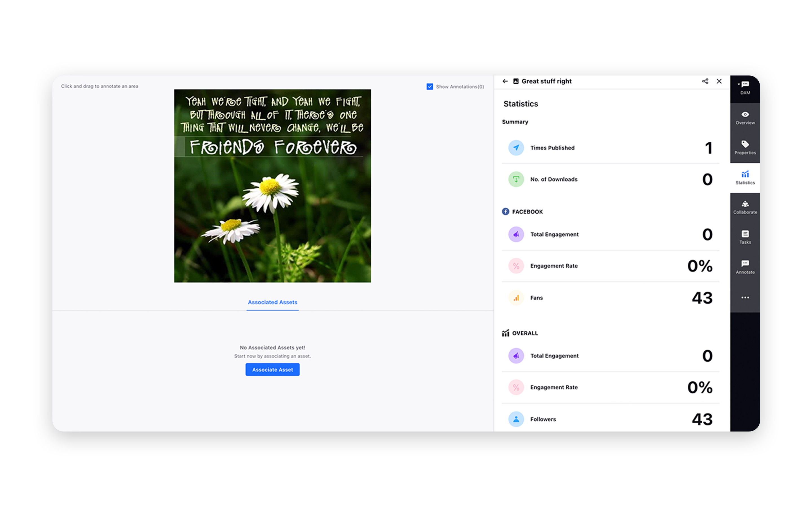The width and height of the screenshot is (812, 507).
Task: Open the three-dot overflow menu in sidebar
Action: (x=745, y=297)
